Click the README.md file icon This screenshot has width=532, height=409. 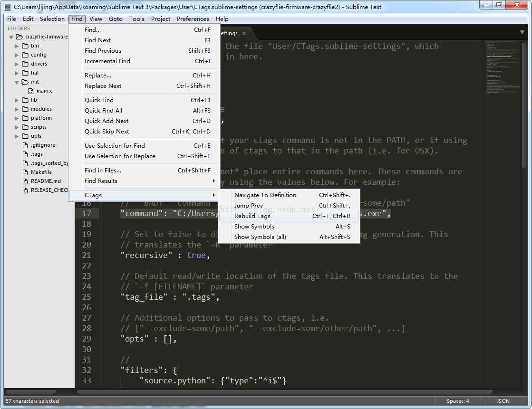25,181
